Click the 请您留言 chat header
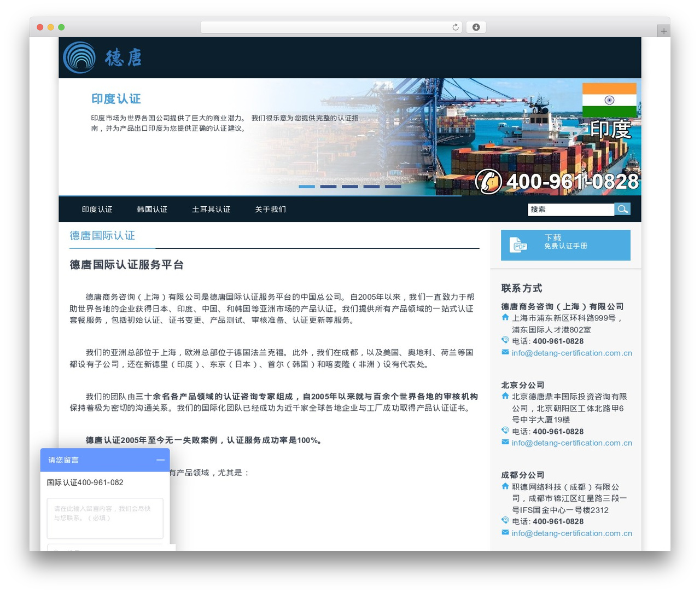Image resolution: width=700 pixels, height=593 pixels. pos(105,460)
